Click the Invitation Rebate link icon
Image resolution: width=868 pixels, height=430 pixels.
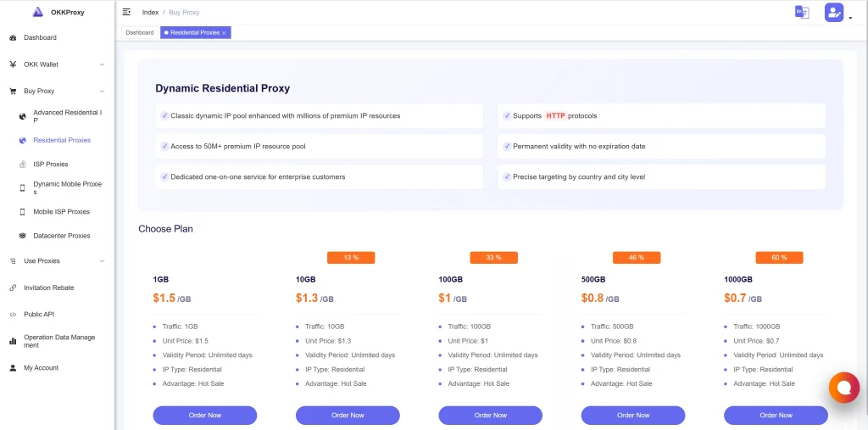tap(13, 288)
